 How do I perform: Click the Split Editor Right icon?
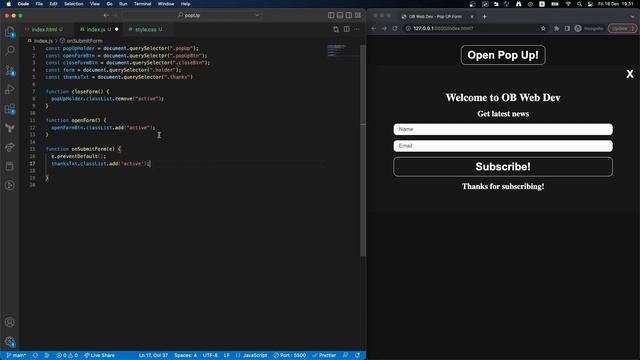[x=347, y=29]
